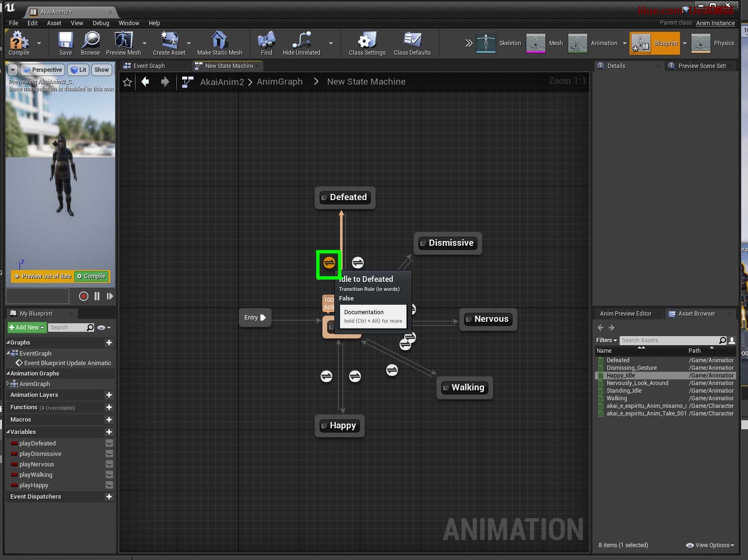The width and height of the screenshot is (748, 560).
Task: Open the Debug menu
Action: click(101, 23)
